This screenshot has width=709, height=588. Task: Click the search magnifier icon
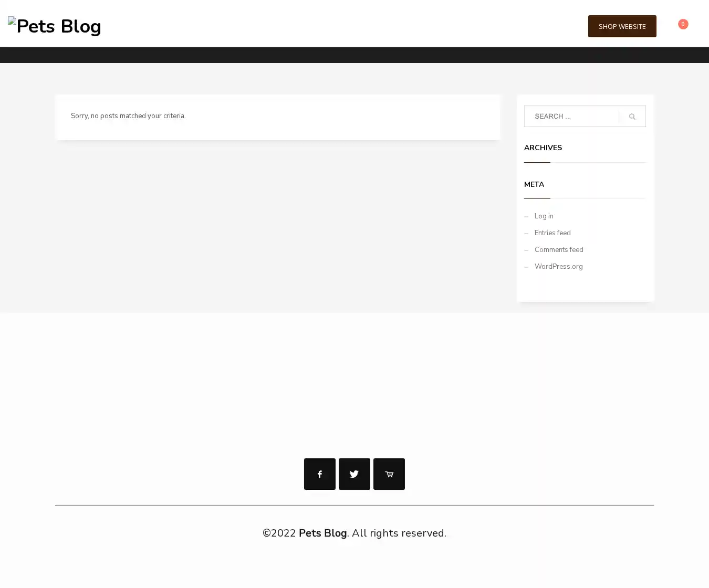coord(632,117)
